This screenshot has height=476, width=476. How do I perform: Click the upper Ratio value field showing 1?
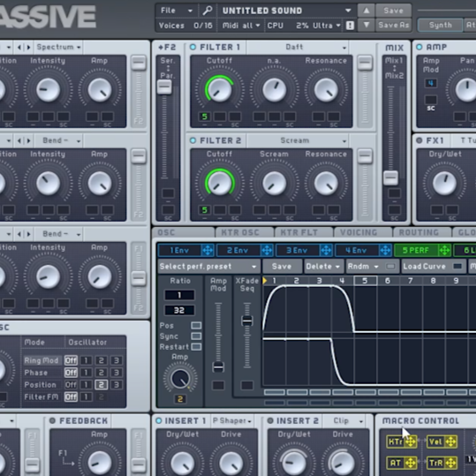click(179, 295)
